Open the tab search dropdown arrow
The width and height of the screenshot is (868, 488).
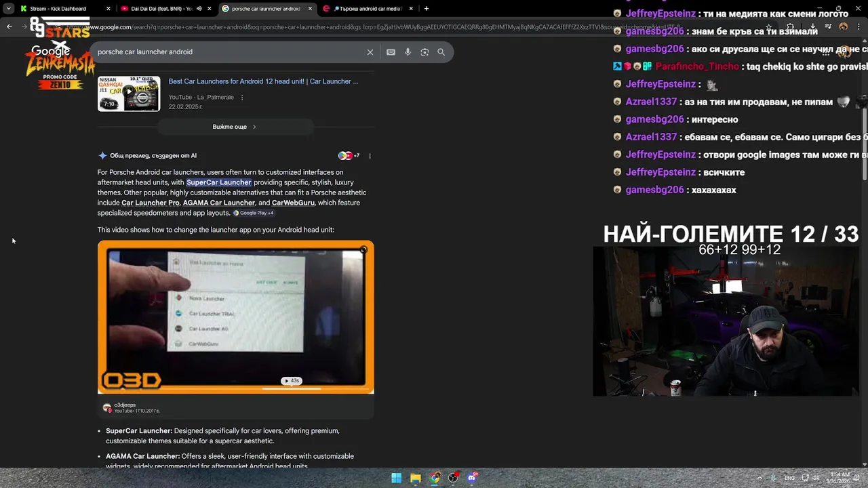point(8,9)
